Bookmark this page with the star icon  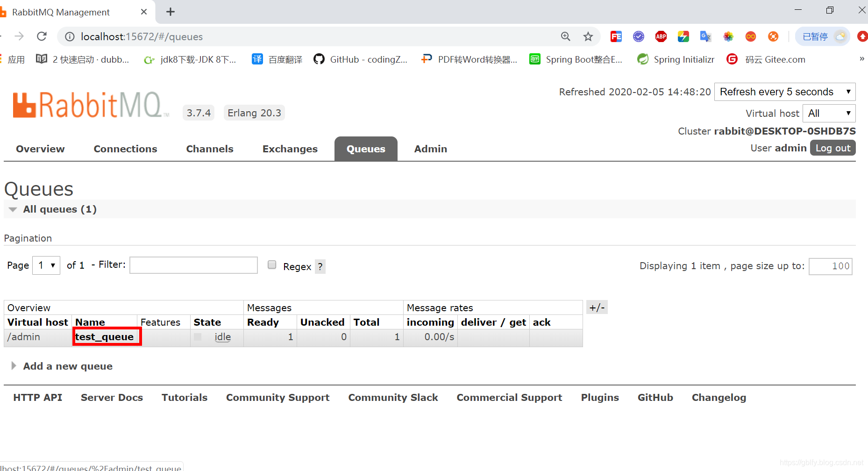tap(588, 36)
